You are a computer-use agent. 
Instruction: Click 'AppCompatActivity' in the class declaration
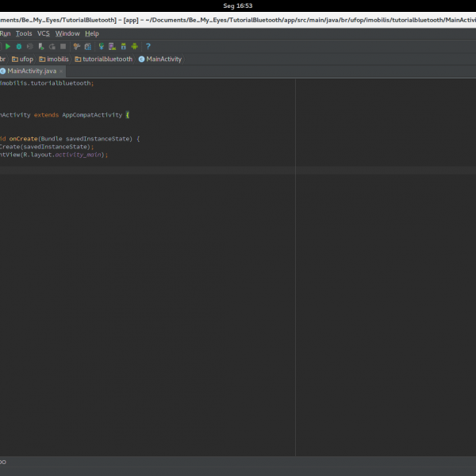tap(92, 115)
